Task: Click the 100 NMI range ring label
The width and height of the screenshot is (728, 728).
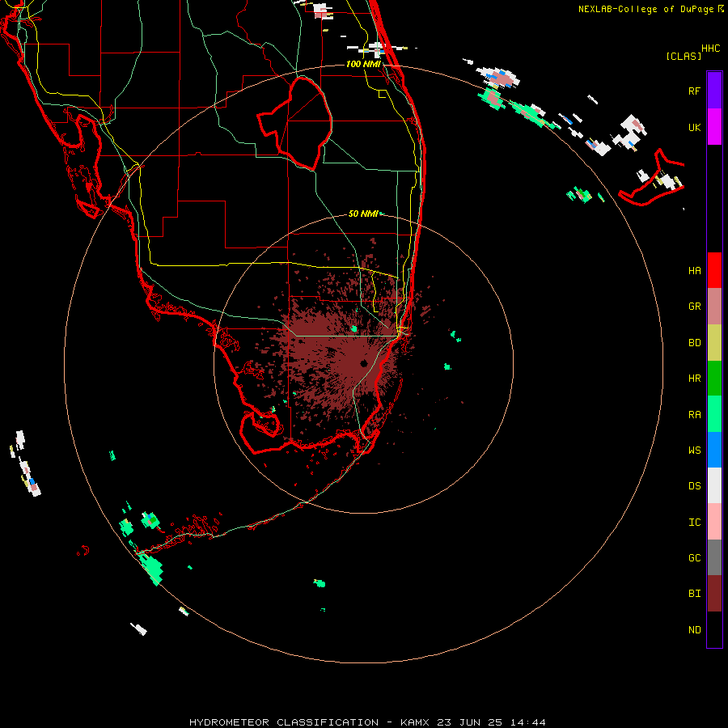Action: coord(363,64)
